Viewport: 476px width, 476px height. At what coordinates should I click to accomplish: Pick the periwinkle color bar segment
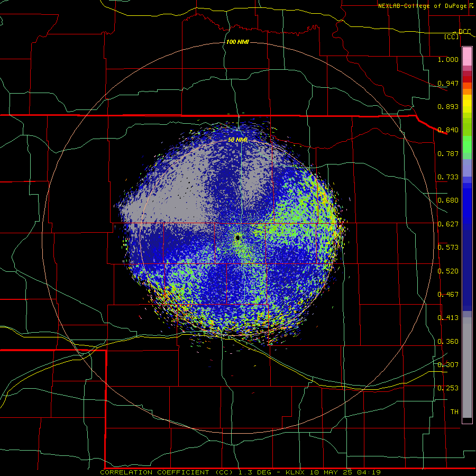tap(467, 168)
